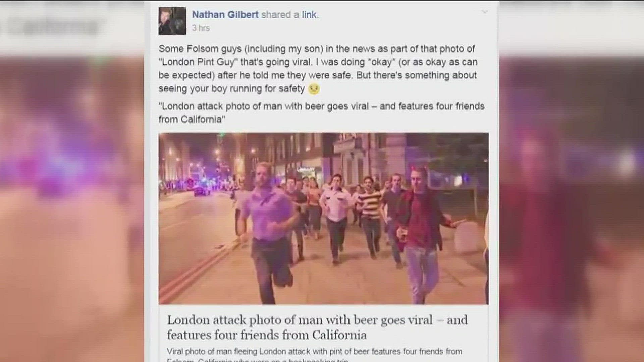The image size is (644, 362).
Task: Expand the post options chevron
Action: tap(485, 12)
